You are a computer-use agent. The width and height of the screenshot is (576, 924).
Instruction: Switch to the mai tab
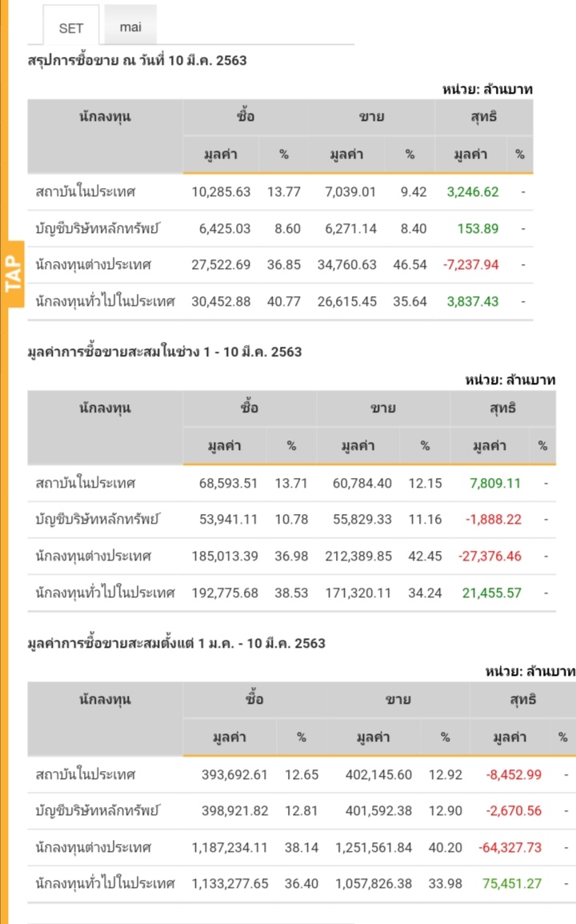[130, 27]
